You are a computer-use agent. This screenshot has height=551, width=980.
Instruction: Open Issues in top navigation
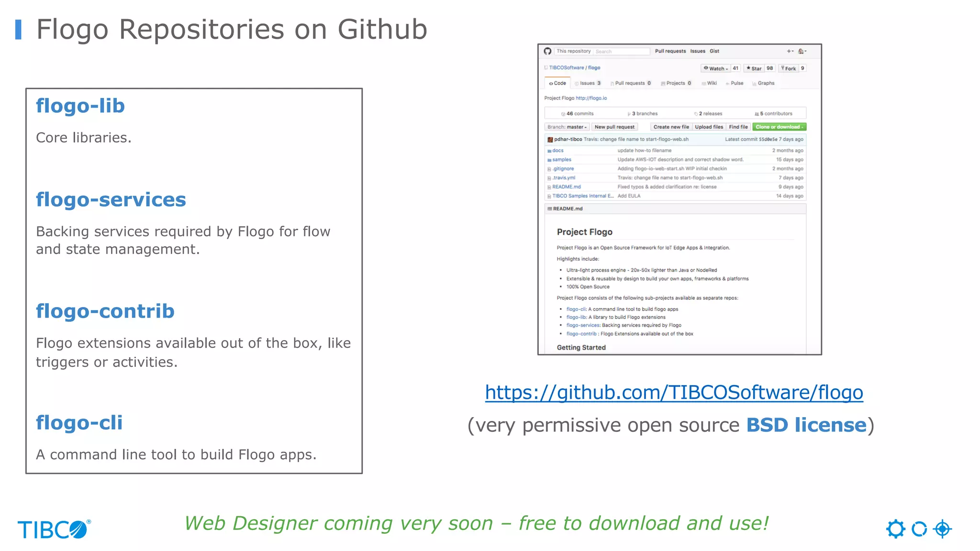(698, 51)
